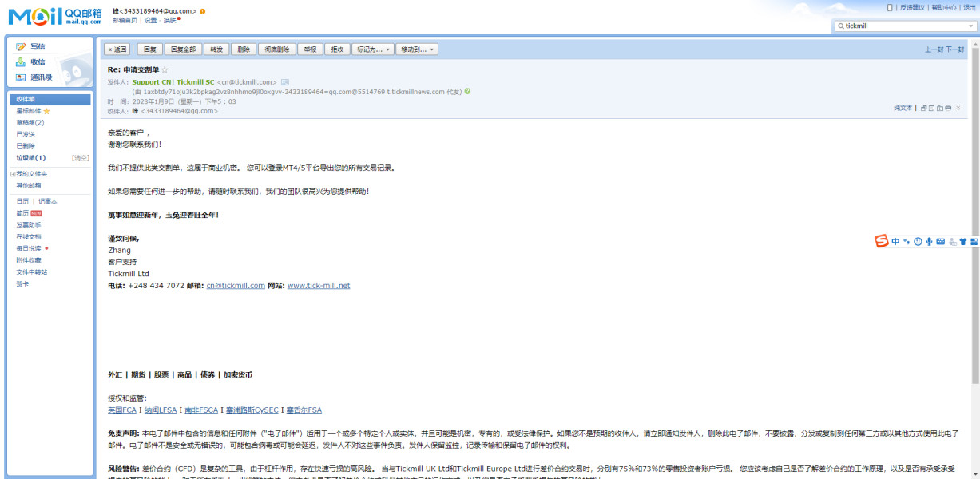The height and width of the screenshot is (479, 980).
Task: Open 发票助手 in the sidebar
Action: [x=29, y=225]
